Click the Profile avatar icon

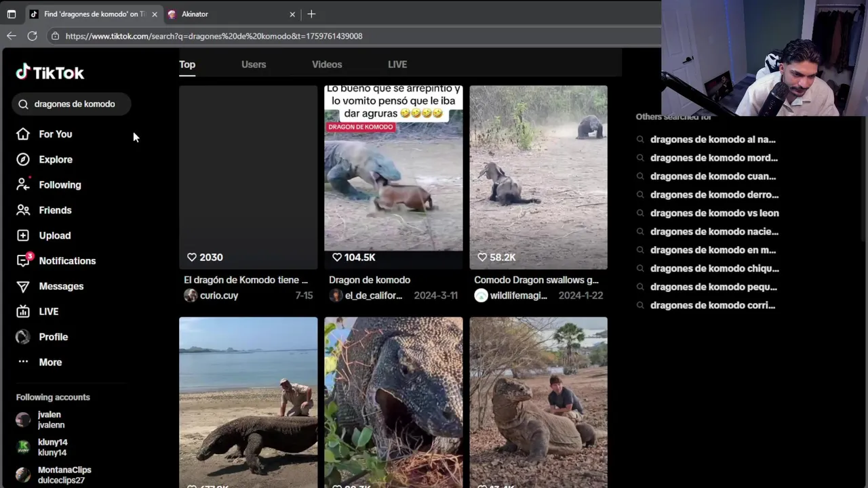click(23, 337)
